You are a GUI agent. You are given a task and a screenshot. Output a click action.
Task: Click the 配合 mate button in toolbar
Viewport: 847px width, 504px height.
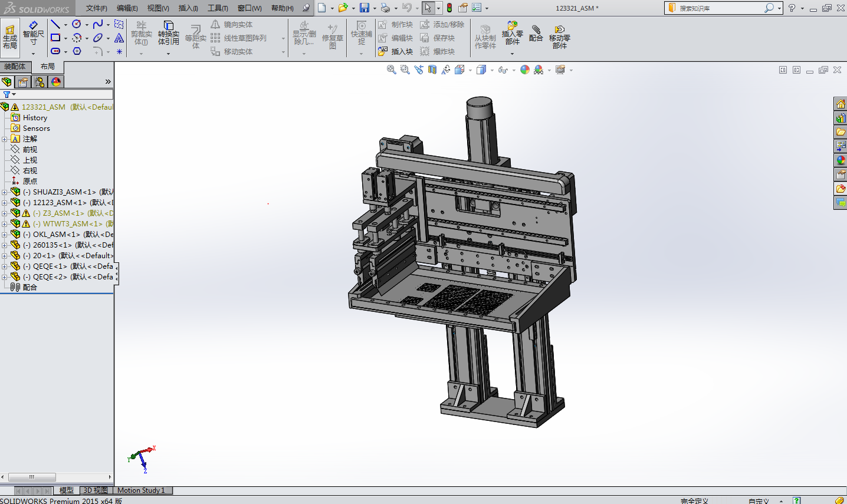pos(536,34)
